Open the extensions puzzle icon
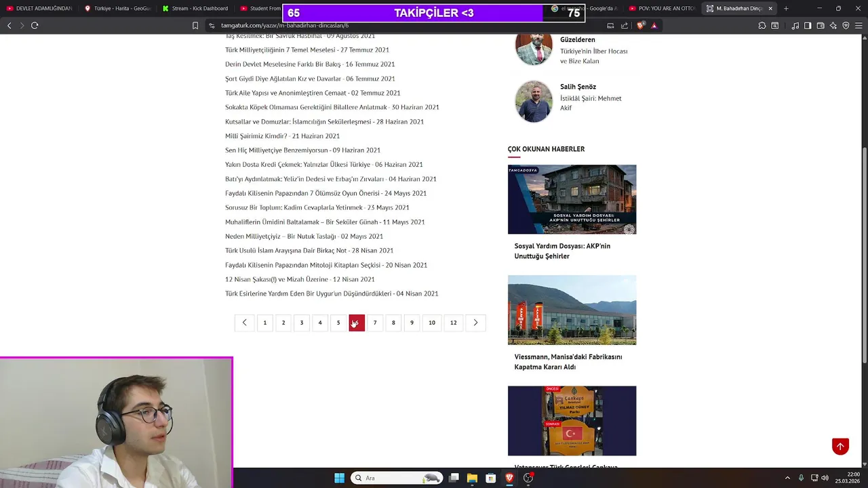Image resolution: width=868 pixels, height=488 pixels. click(x=762, y=25)
